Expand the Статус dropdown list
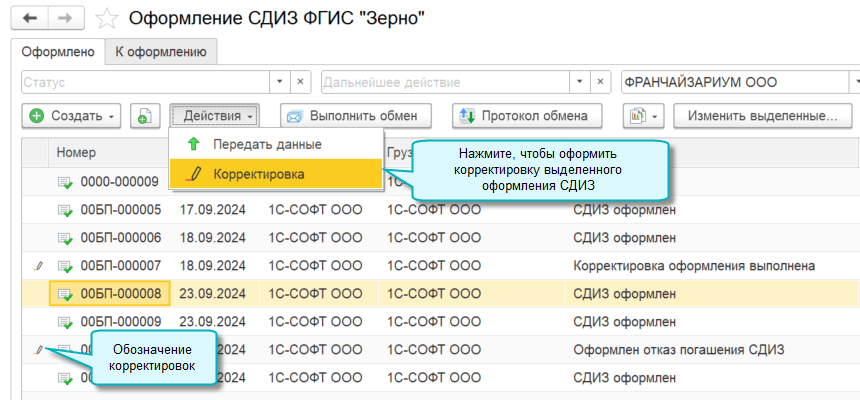 pos(277,82)
